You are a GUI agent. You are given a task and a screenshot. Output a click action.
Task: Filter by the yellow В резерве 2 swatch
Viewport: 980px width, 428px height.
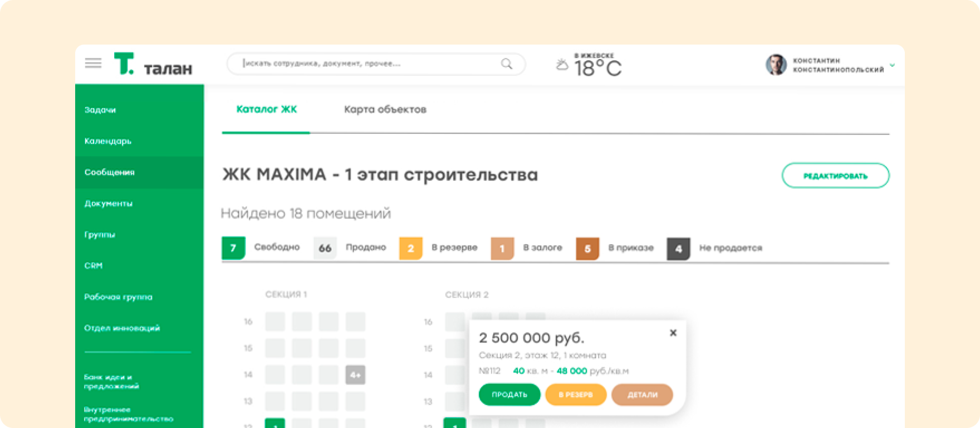click(410, 249)
